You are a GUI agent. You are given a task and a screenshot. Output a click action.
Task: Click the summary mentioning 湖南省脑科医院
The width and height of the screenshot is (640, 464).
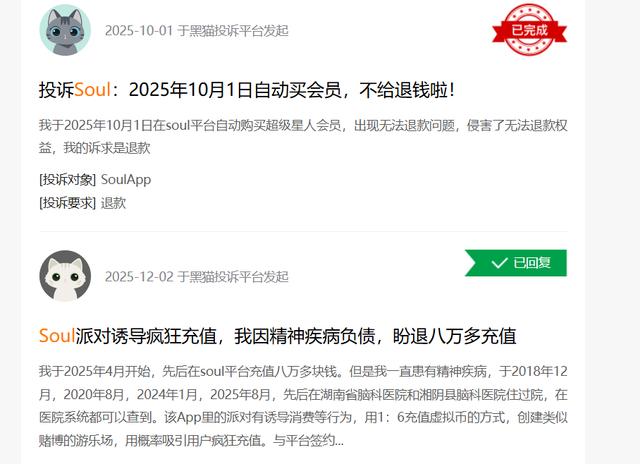point(303,406)
